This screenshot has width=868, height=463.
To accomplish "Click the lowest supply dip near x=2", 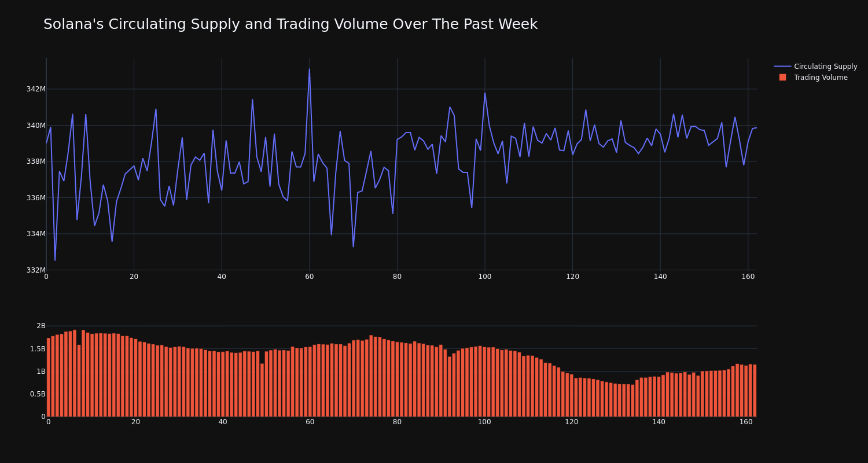I will pyautogui.click(x=55, y=260).
